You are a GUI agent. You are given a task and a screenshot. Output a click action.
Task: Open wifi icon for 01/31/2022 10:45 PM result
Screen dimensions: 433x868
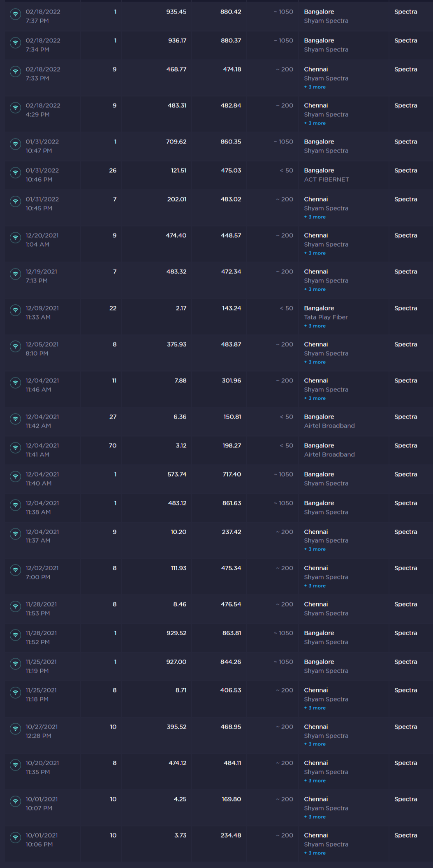pos(16,201)
